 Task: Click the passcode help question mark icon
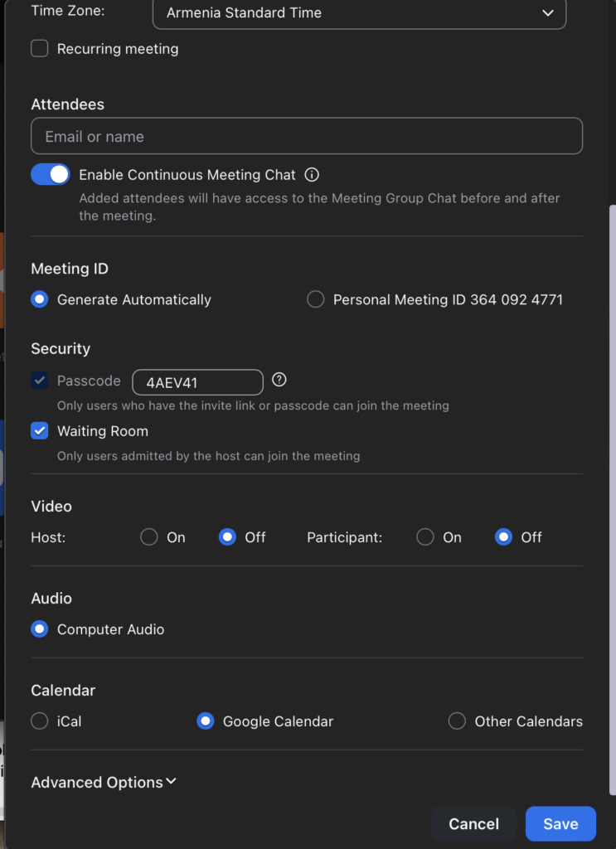coord(279,379)
